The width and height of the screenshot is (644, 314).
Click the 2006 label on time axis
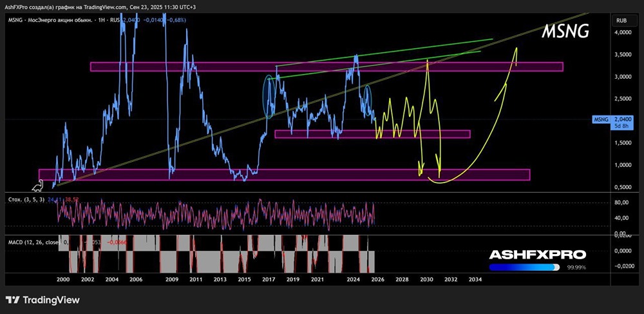pyautogui.click(x=135, y=279)
